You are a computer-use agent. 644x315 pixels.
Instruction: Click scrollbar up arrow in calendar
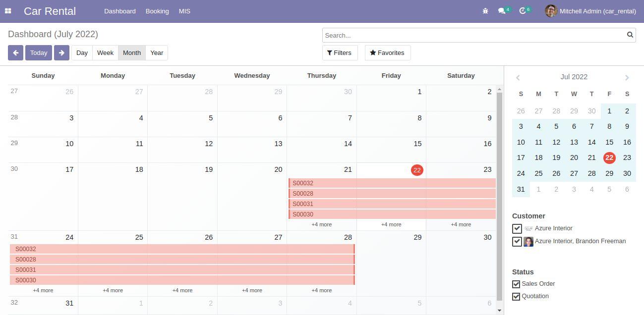click(x=499, y=89)
